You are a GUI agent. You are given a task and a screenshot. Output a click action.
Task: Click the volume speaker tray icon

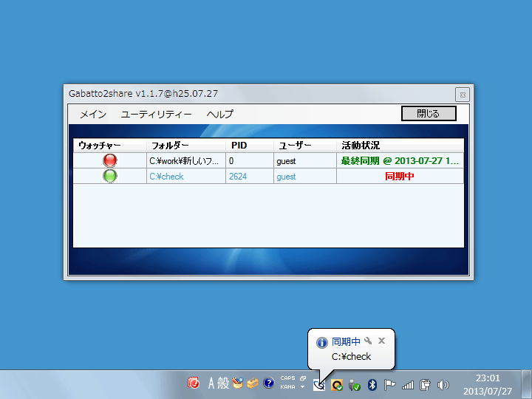(443, 384)
